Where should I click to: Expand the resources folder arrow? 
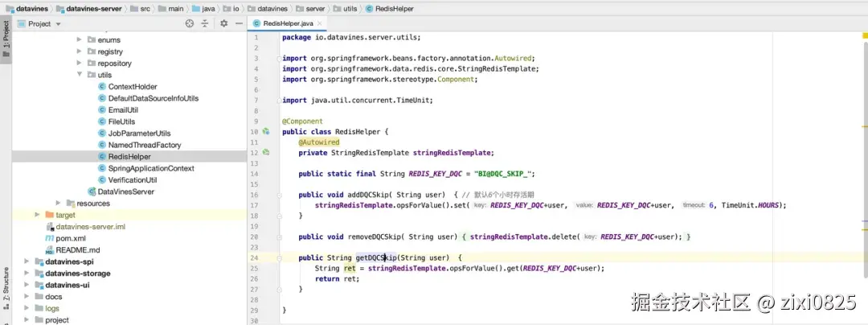pos(58,204)
